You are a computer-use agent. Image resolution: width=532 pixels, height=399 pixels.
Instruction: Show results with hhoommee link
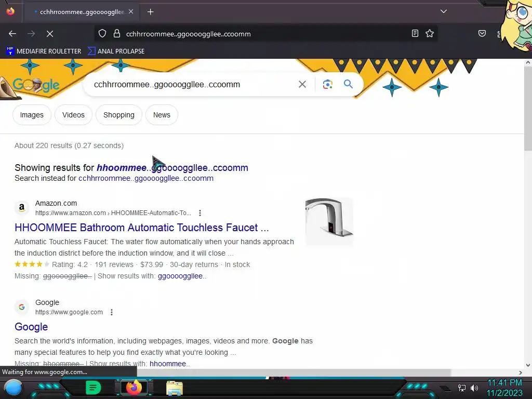pyautogui.click(x=170, y=364)
